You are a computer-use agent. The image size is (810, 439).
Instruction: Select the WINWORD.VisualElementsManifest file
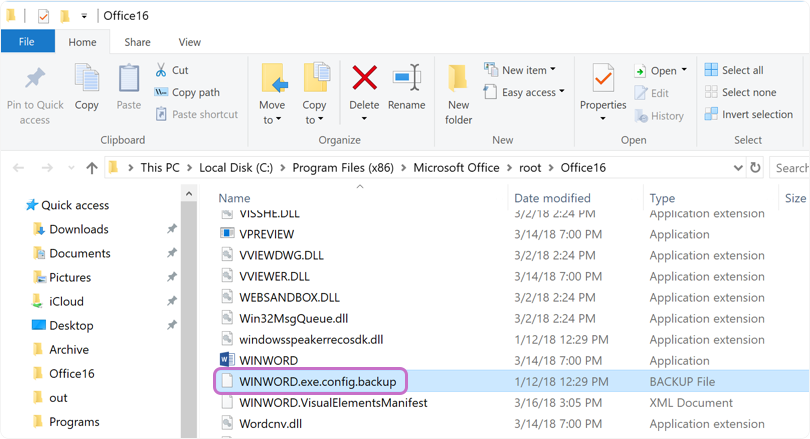[333, 403]
